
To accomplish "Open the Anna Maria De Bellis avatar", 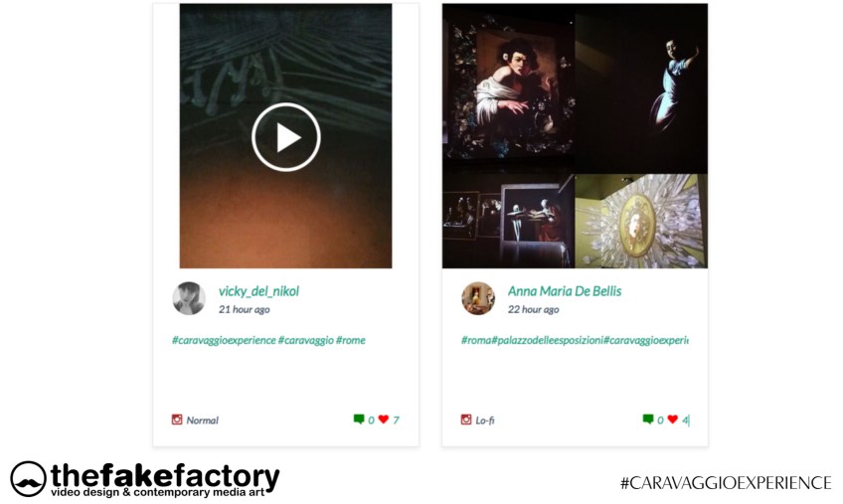I will (x=478, y=298).
